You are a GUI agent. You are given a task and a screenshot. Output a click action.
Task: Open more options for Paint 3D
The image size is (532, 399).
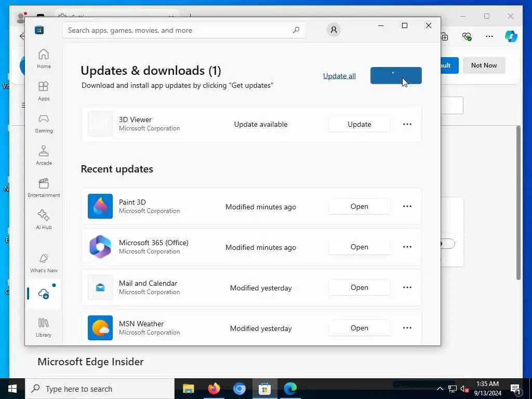pyautogui.click(x=407, y=206)
